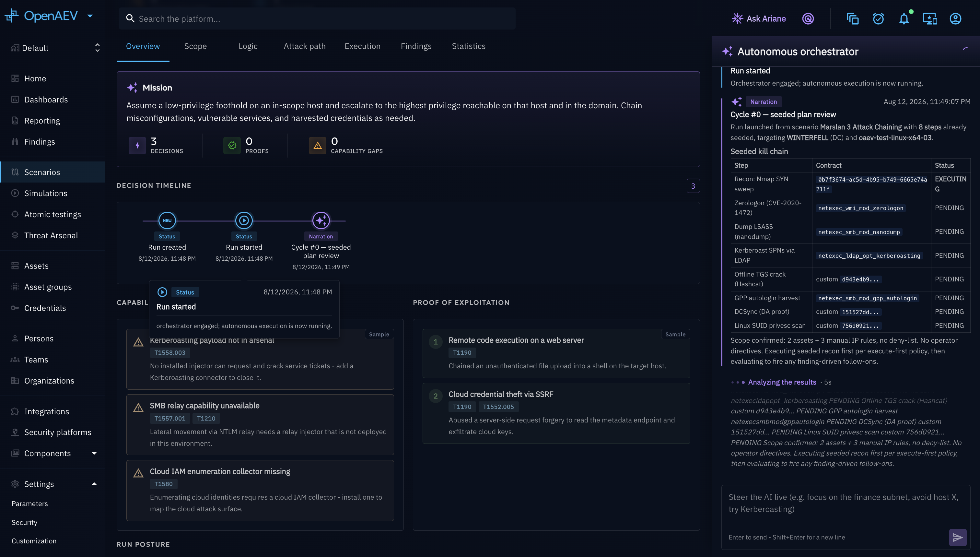Switch to the Attack path tab
The image size is (980, 557).
305,46
